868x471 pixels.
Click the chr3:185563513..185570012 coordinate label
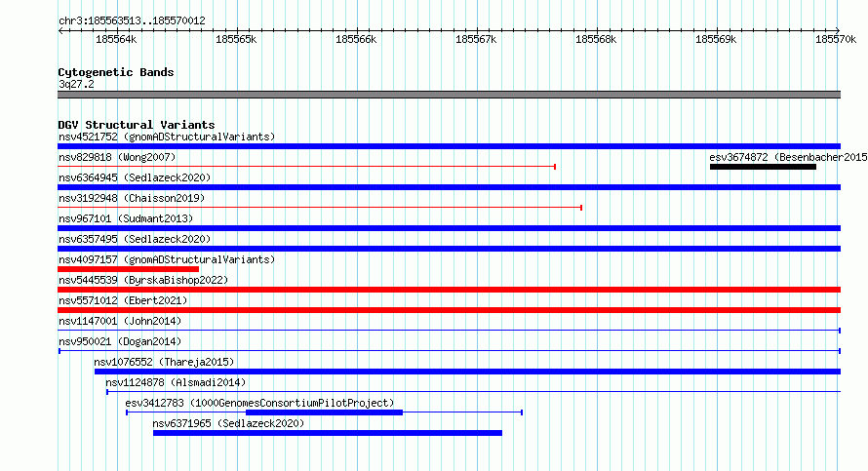(132, 20)
